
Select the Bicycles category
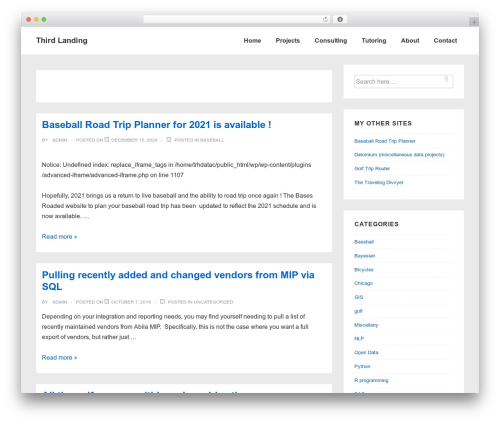(364, 270)
